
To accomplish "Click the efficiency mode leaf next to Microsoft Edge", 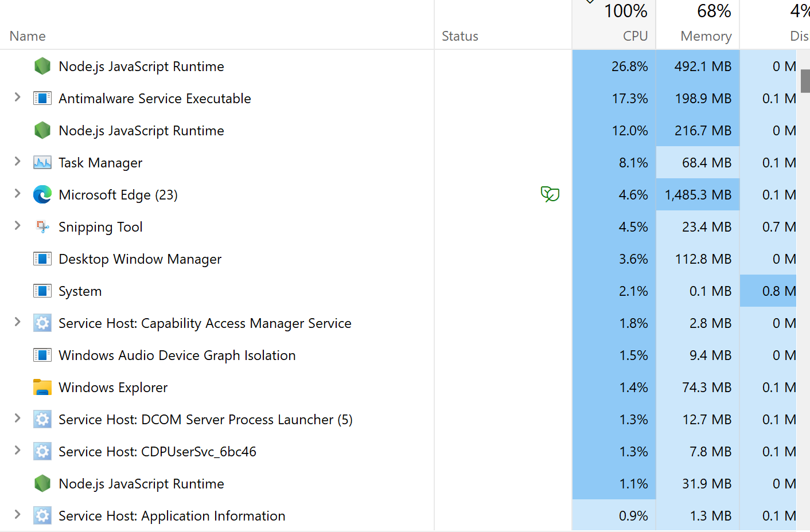I will point(550,194).
